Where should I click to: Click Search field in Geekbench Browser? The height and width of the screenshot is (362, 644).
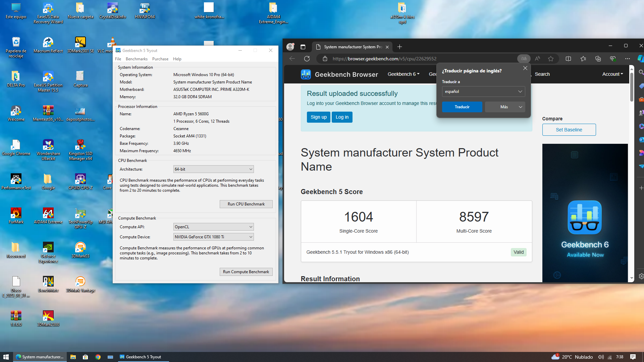542,74
